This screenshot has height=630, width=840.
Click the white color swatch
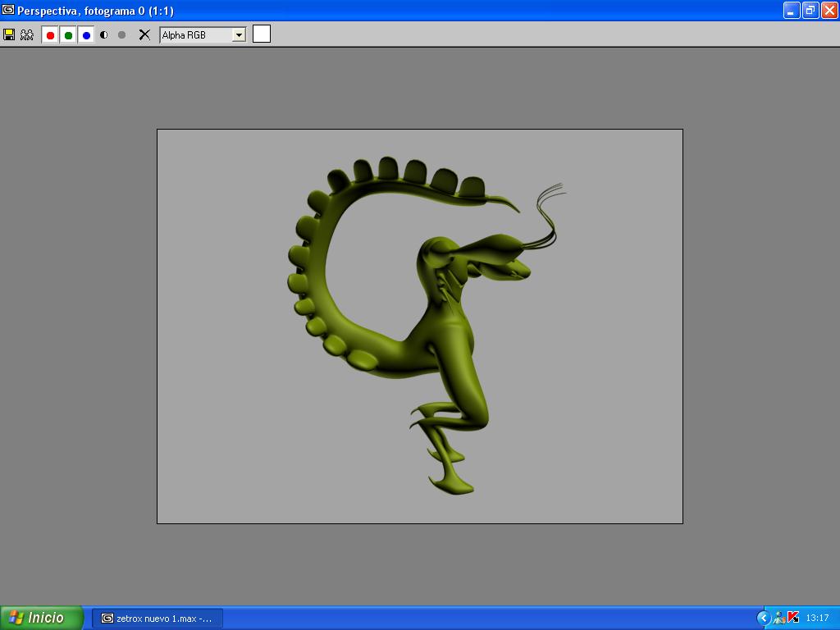click(x=262, y=34)
